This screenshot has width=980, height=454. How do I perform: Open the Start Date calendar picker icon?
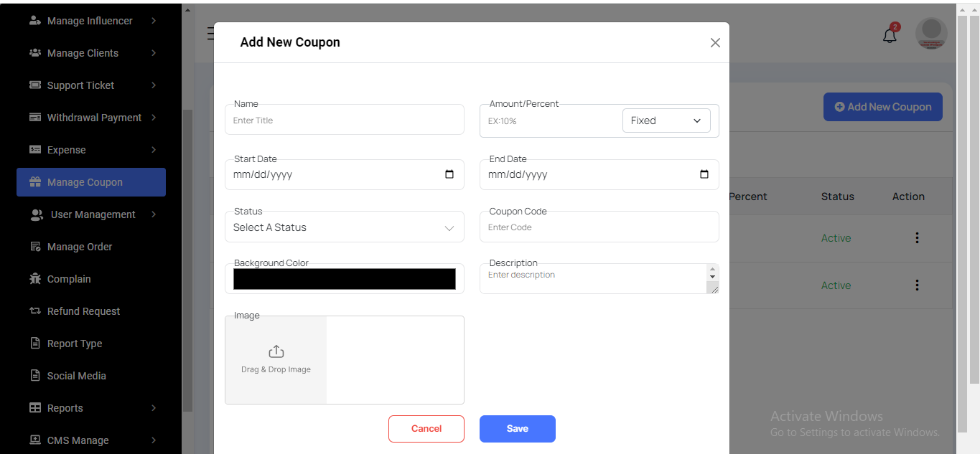pos(449,174)
